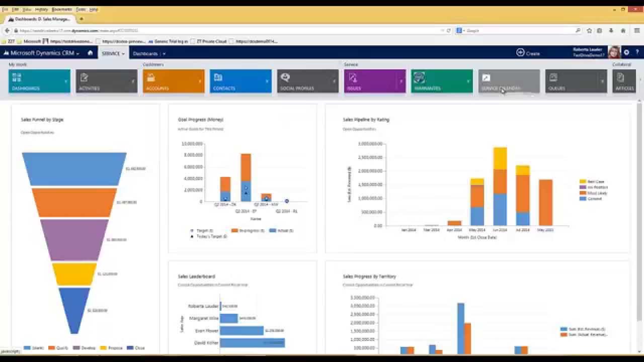Open the Queues tile icon

[553, 77]
